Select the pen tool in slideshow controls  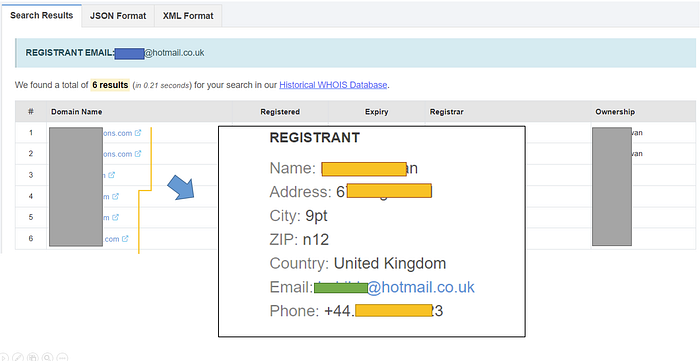click(x=18, y=357)
